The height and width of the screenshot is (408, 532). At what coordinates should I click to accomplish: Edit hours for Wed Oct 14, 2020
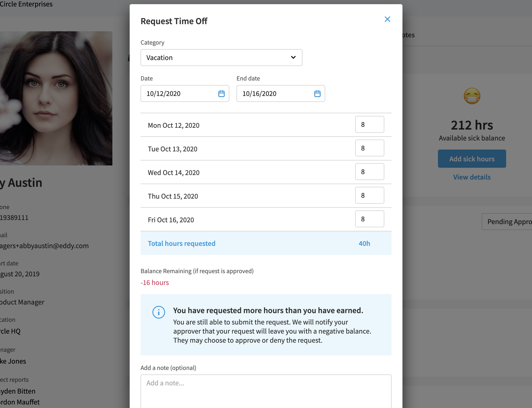click(x=369, y=172)
